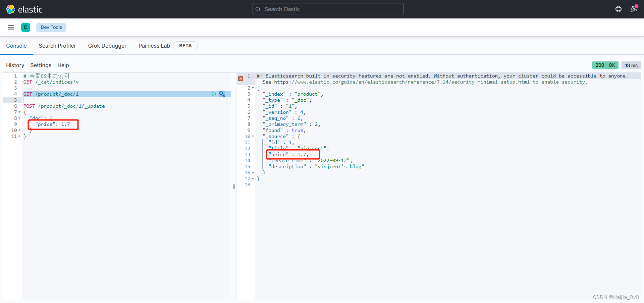Click the "description" : "vinjcent's blog" line
Image resolution: width=644 pixels, height=303 pixels.
(x=316, y=166)
